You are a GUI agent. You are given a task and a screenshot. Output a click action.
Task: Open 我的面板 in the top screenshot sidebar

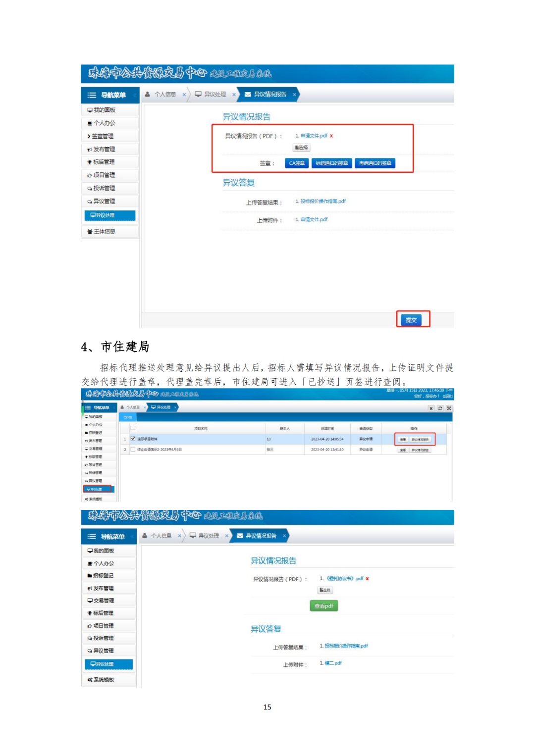109,110
